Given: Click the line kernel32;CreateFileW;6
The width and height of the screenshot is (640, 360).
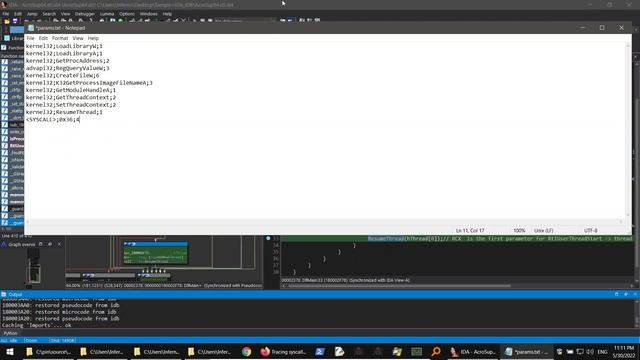Looking at the screenshot, I should 62,76.
